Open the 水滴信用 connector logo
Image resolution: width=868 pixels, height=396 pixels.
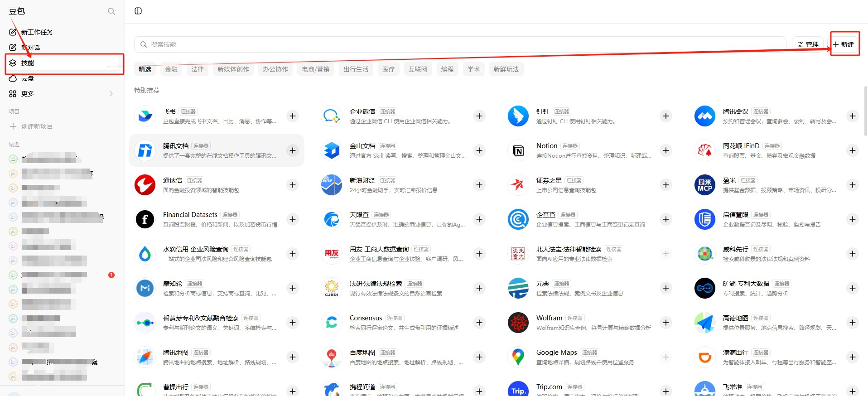[x=145, y=254]
